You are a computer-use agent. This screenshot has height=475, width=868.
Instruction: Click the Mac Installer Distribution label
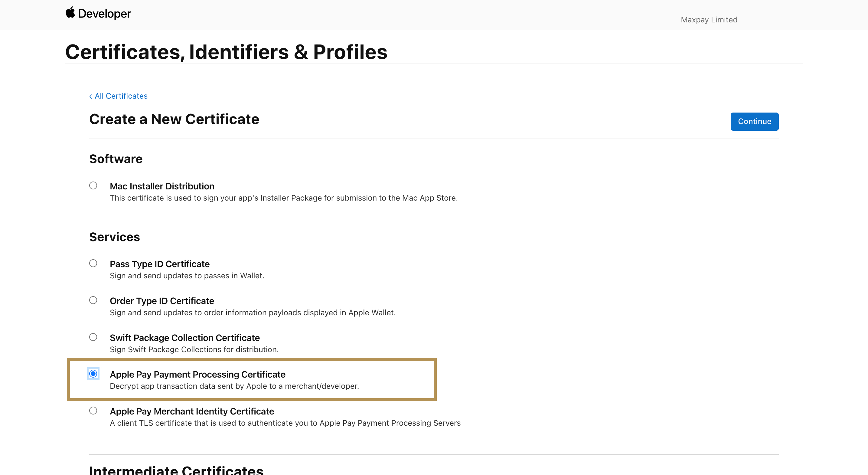(x=162, y=186)
